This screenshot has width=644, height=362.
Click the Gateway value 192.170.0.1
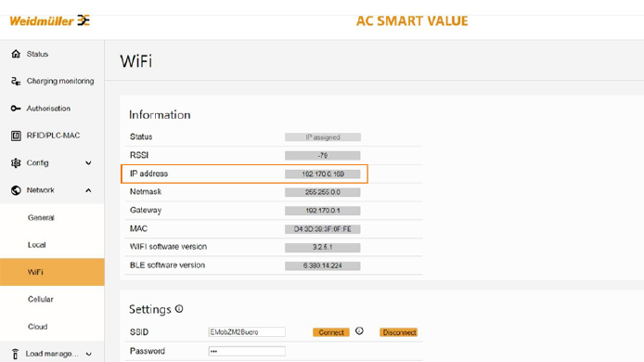[323, 211]
